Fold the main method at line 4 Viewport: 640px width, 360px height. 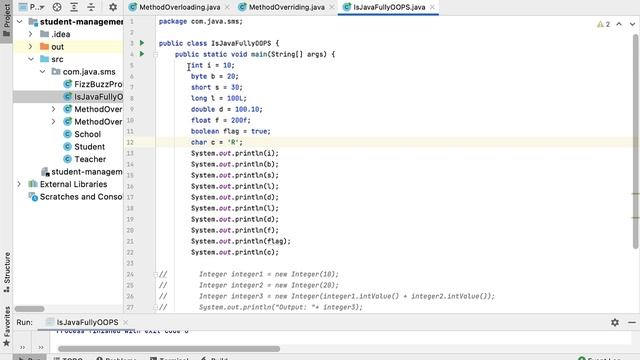pyautogui.click(x=156, y=54)
